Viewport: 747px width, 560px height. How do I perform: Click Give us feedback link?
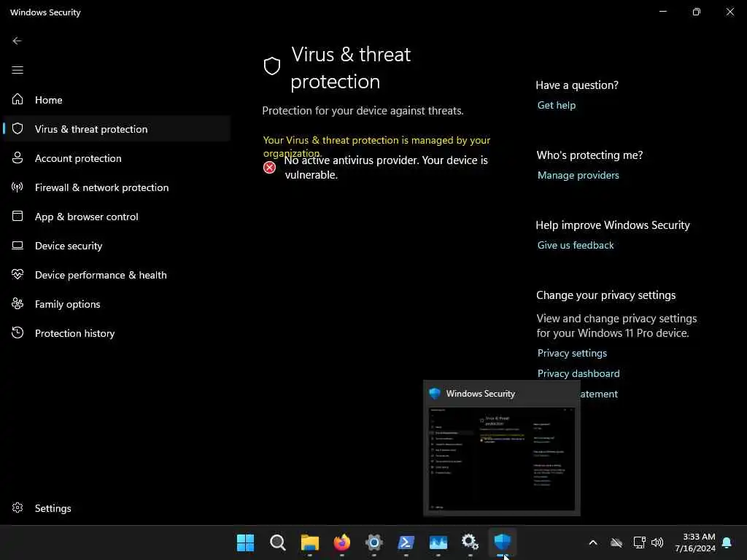click(x=576, y=245)
